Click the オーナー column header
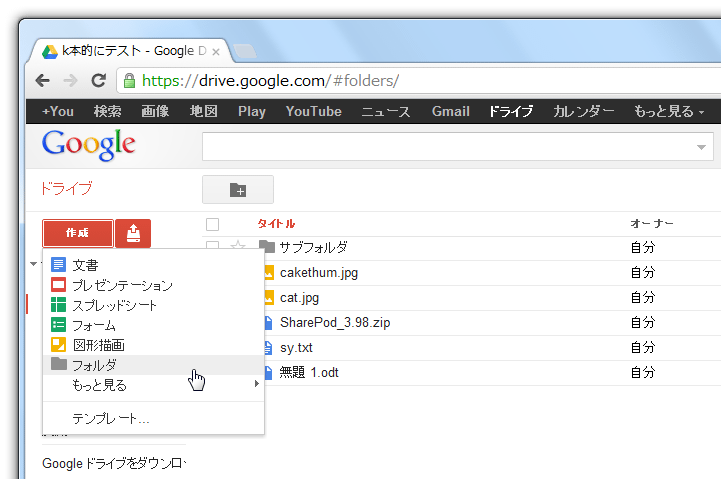Viewport: 721px width, 479px height. (x=652, y=224)
